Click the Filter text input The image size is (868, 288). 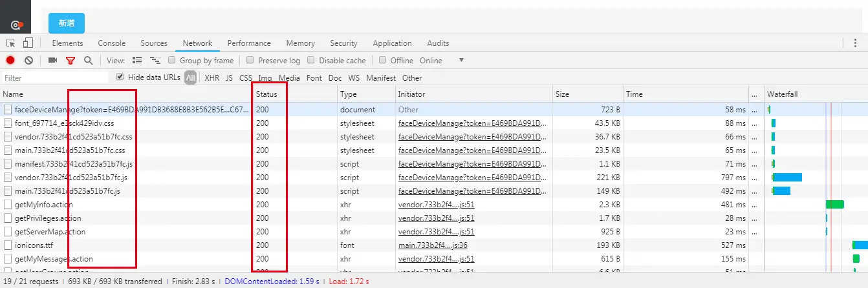(55, 78)
